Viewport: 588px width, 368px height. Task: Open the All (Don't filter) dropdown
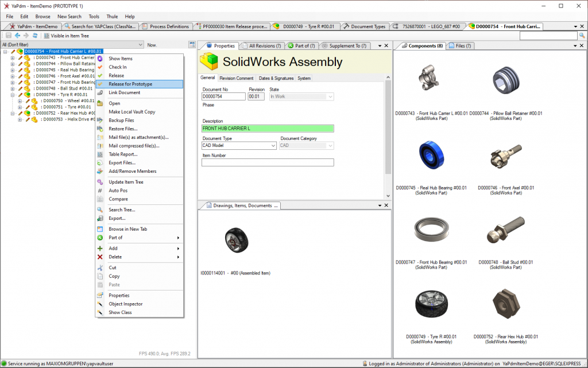coord(140,45)
